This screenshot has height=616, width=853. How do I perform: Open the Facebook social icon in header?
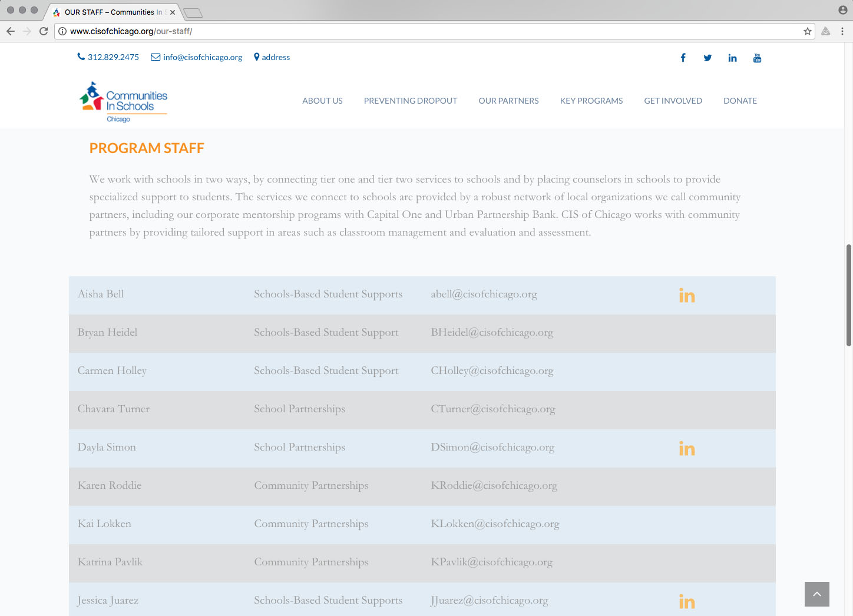pos(683,58)
